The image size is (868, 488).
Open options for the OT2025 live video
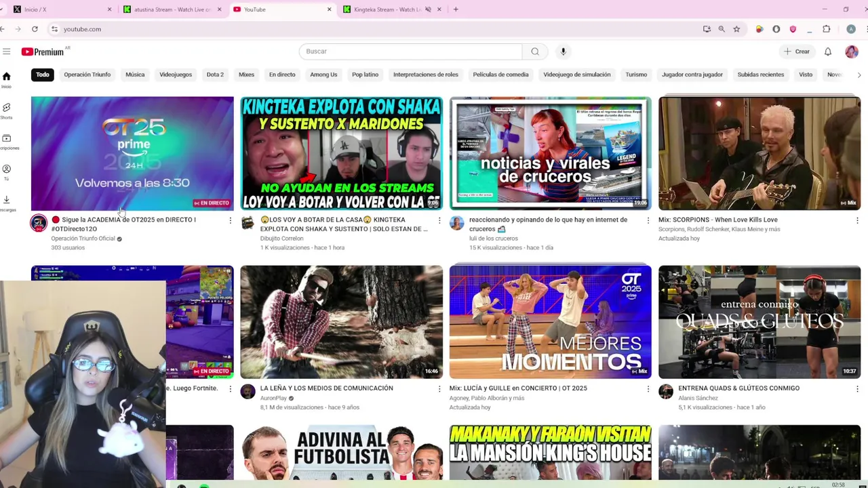point(230,220)
